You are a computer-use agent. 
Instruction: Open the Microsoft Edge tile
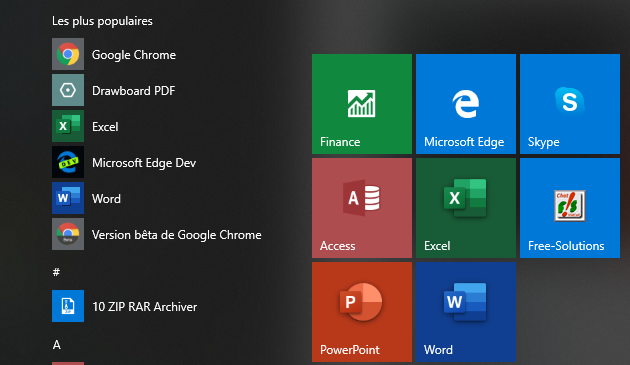(x=466, y=104)
